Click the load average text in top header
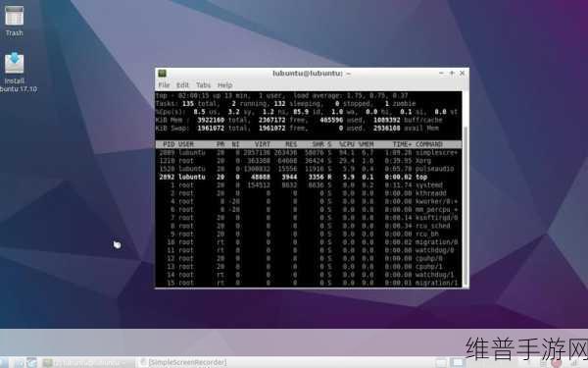 point(351,96)
